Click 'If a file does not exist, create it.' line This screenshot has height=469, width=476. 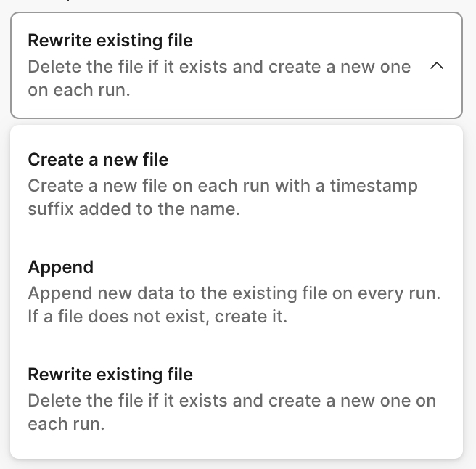pos(157,318)
